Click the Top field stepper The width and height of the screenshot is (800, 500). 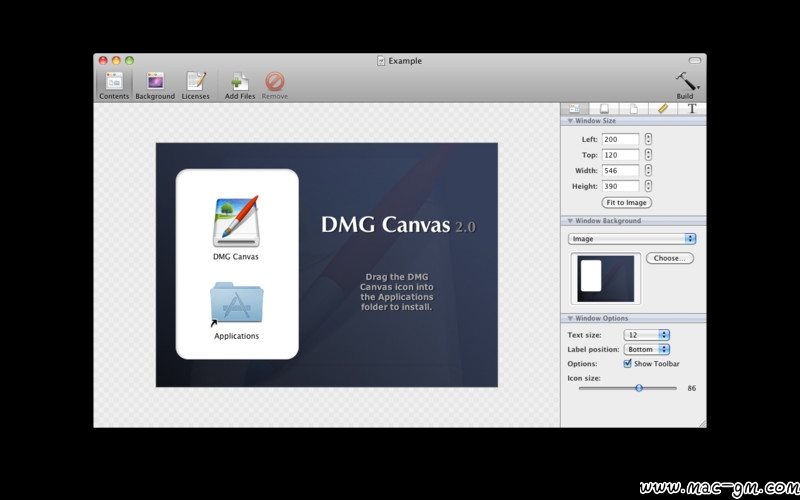(648, 155)
